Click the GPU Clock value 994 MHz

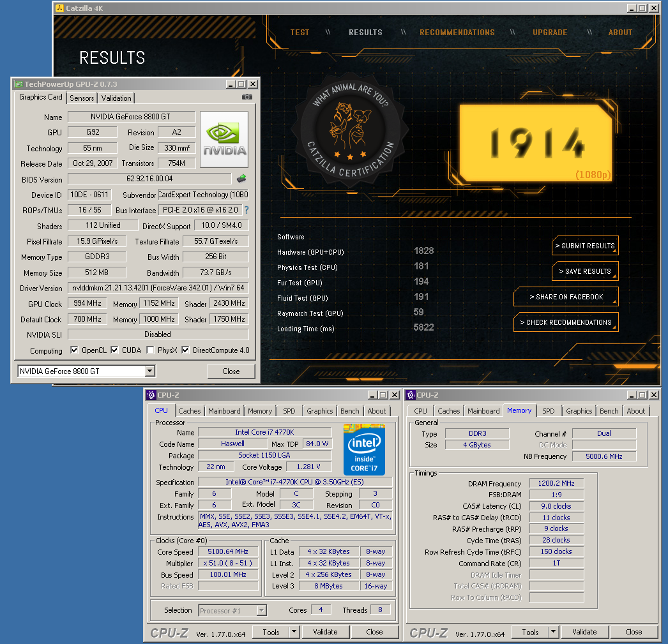pos(87,303)
